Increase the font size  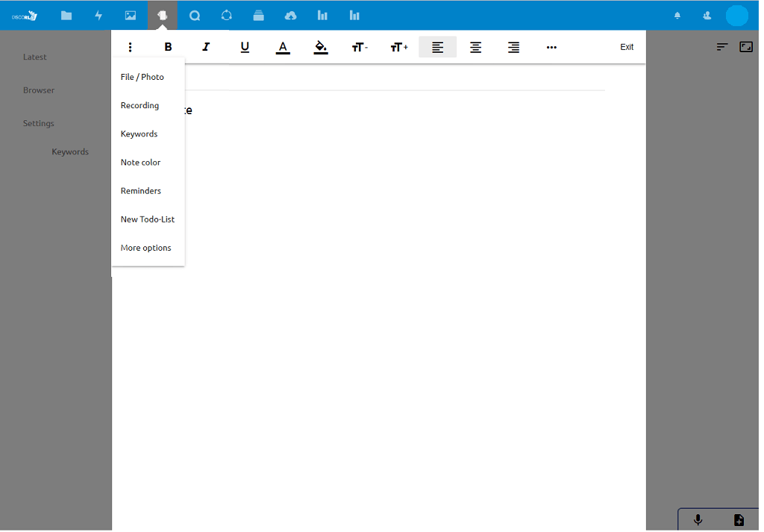tap(399, 47)
